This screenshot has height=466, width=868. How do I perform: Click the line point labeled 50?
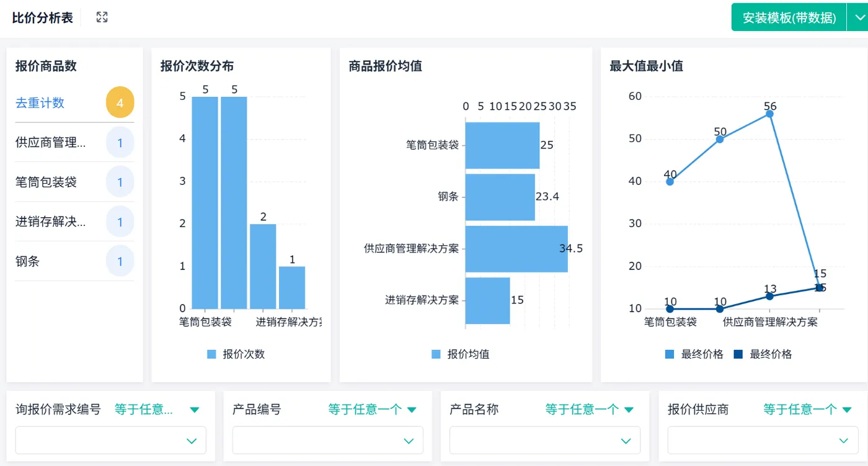point(720,139)
